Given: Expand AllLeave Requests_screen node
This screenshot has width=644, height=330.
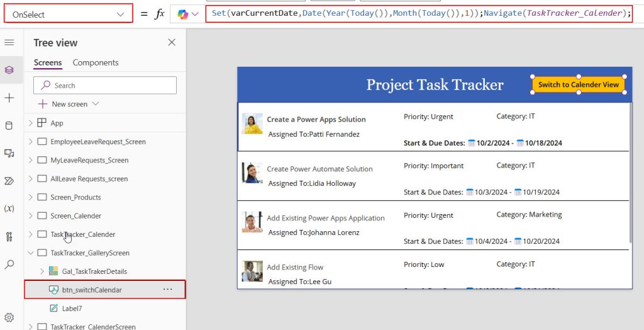Looking at the screenshot, I should (x=30, y=179).
